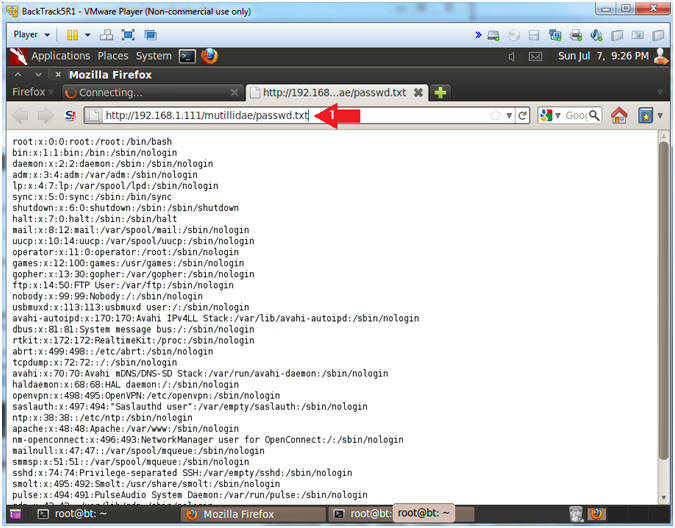The height and width of the screenshot is (528, 675).
Task: Open the Applications menu
Action: (x=60, y=56)
